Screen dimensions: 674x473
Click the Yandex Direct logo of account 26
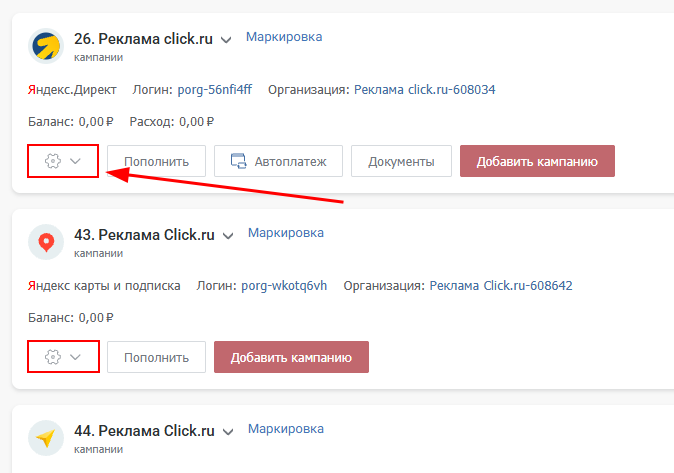tap(46, 46)
